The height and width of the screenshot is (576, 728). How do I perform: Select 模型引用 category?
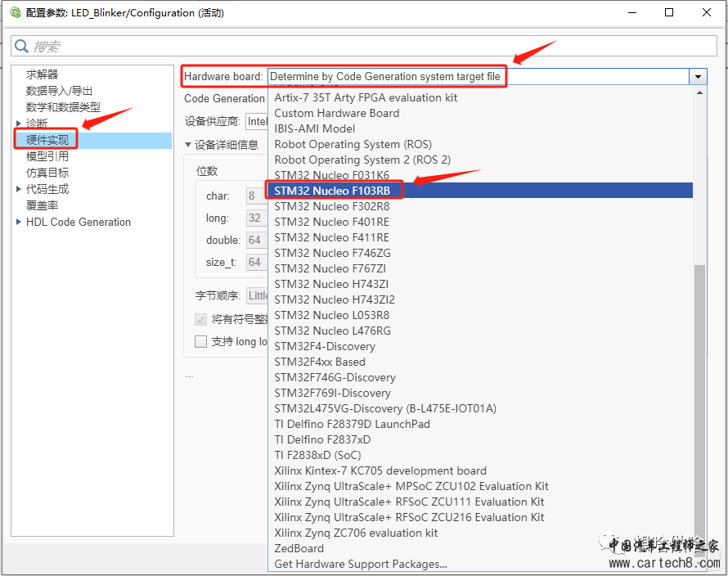click(x=47, y=156)
